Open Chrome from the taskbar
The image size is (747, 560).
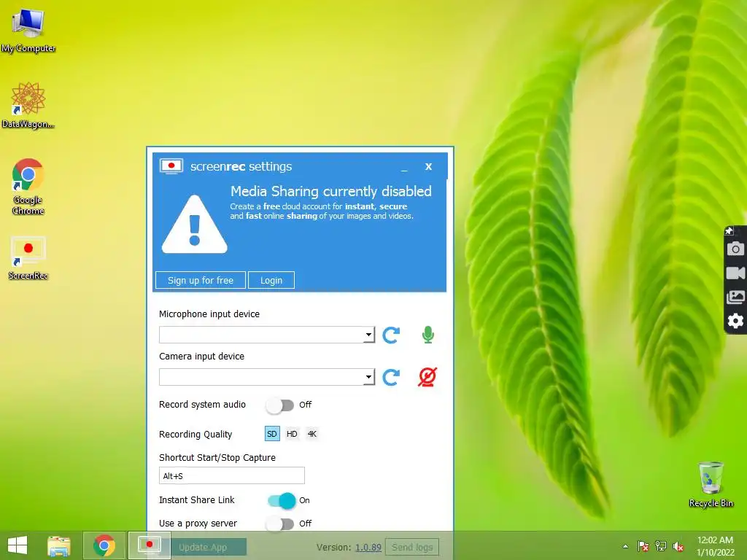(x=104, y=545)
